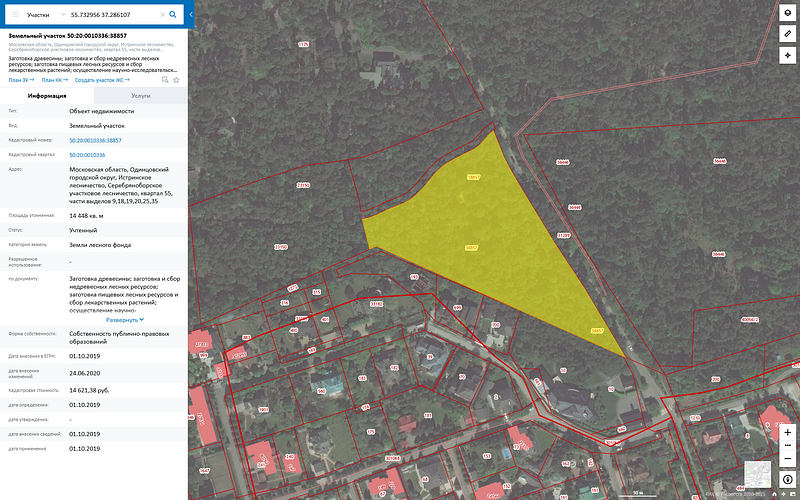Open the 'План ЗУ' link
800x500 pixels.
coord(21,80)
